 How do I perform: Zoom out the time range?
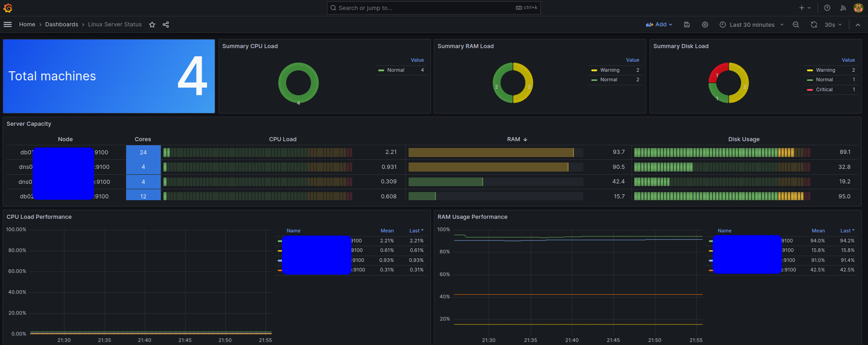click(796, 25)
